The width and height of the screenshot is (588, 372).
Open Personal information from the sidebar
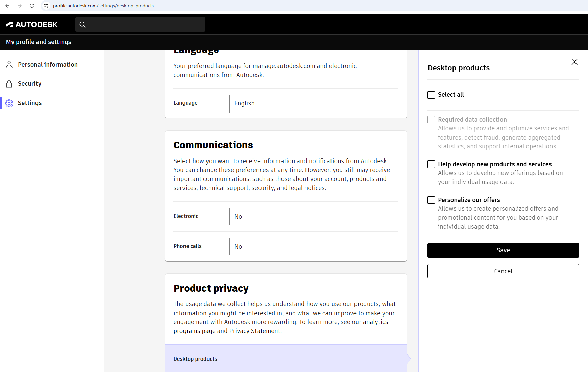[48, 64]
